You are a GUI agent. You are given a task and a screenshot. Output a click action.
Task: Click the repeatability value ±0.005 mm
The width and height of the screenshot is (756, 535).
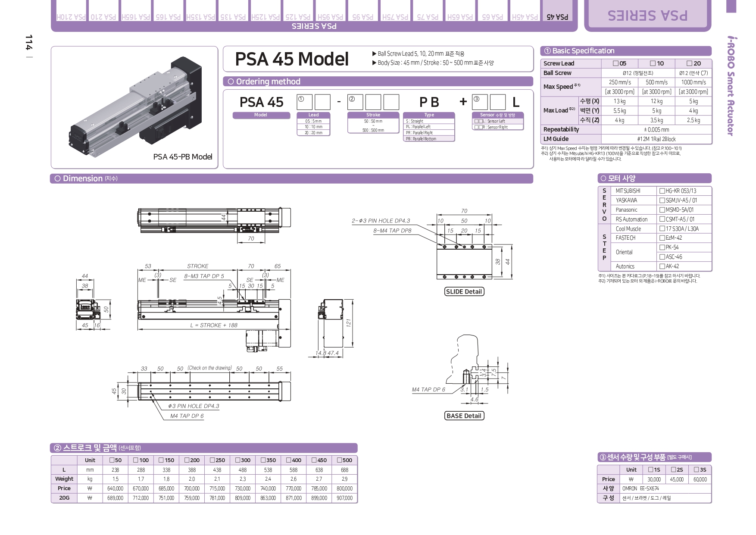pos(656,130)
